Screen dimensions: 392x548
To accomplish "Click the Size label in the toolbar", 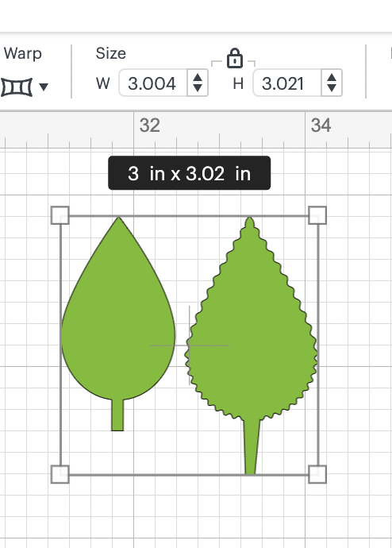I will pos(110,53).
